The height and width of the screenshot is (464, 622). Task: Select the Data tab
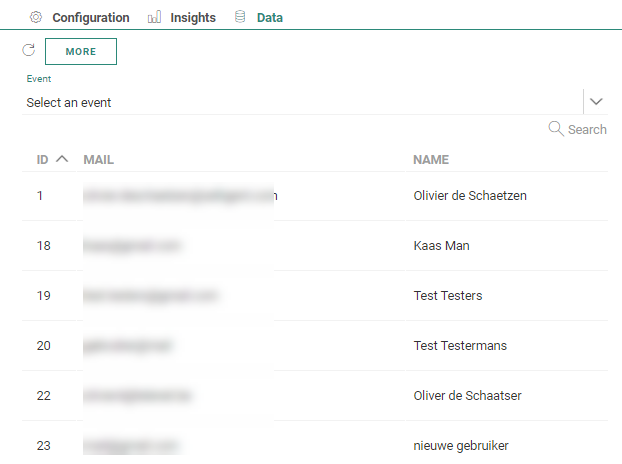coord(269,17)
